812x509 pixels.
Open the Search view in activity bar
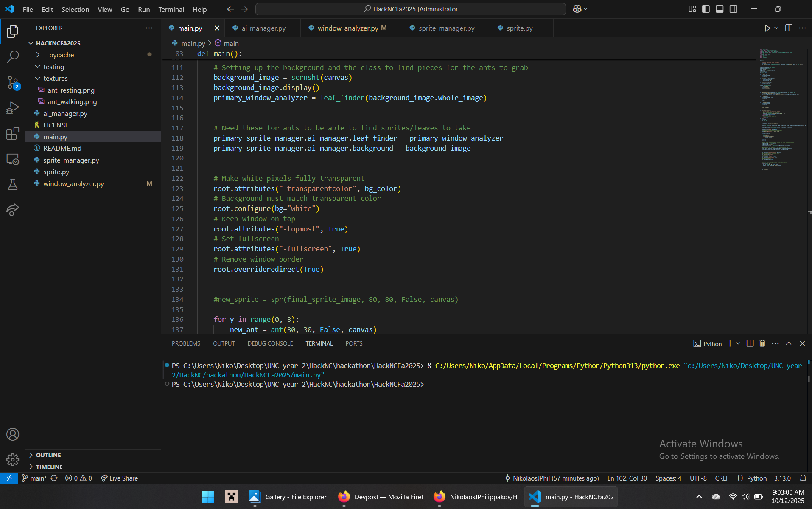pyautogui.click(x=13, y=56)
